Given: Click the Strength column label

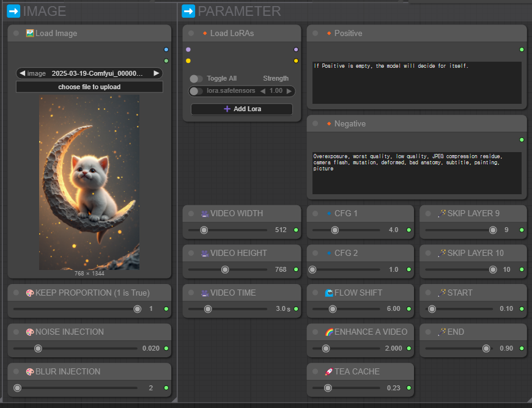Looking at the screenshot, I should (276, 78).
